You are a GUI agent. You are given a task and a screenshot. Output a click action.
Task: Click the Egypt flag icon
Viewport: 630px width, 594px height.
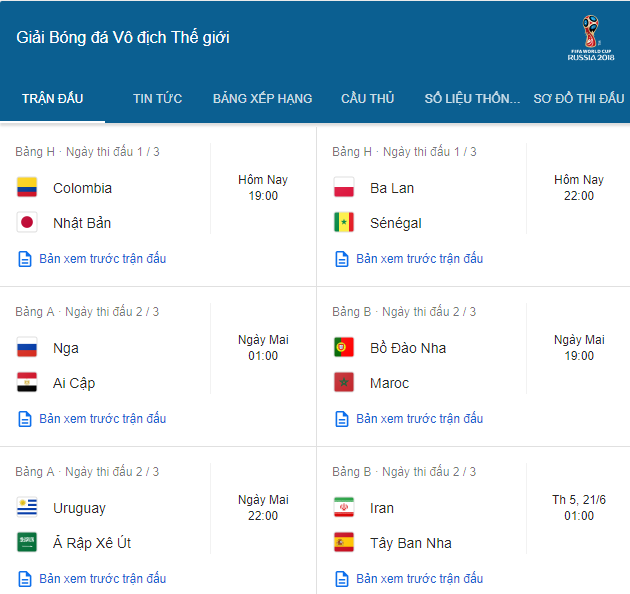27,383
